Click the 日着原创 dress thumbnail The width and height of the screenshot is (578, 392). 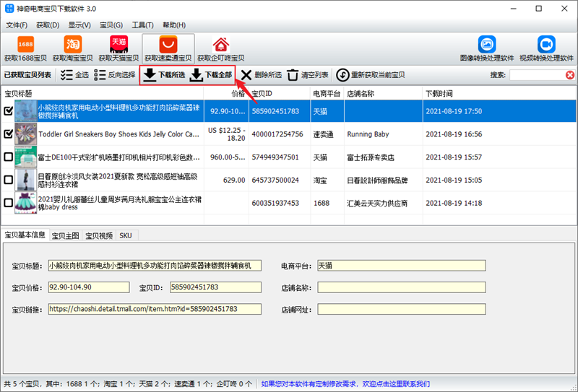pyautogui.click(x=26, y=180)
